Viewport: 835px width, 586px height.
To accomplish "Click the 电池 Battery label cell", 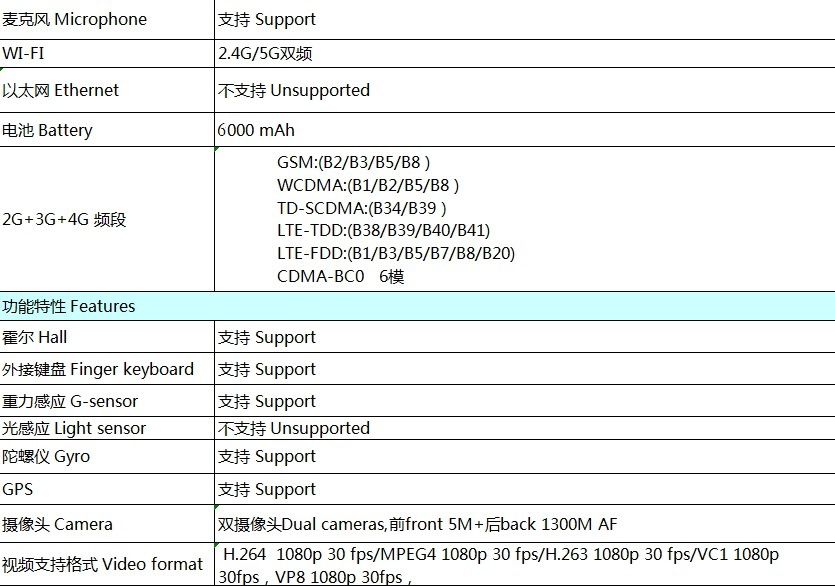I will [x=47, y=130].
